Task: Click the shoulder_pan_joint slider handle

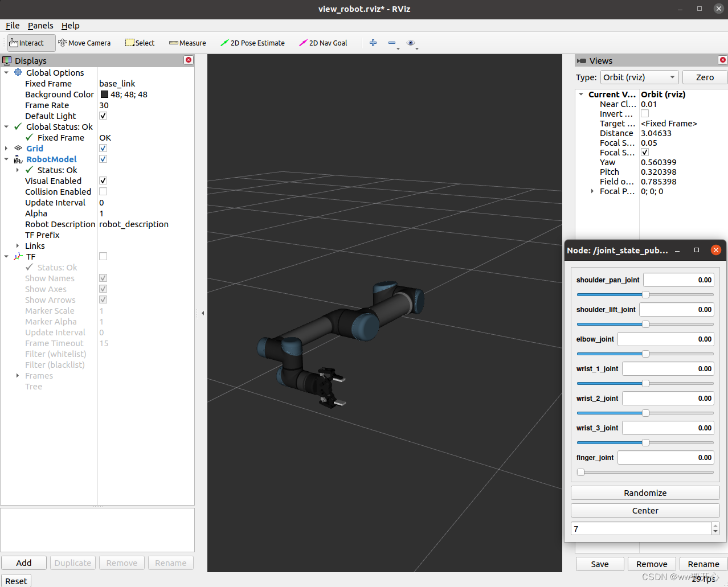Action: click(x=645, y=294)
